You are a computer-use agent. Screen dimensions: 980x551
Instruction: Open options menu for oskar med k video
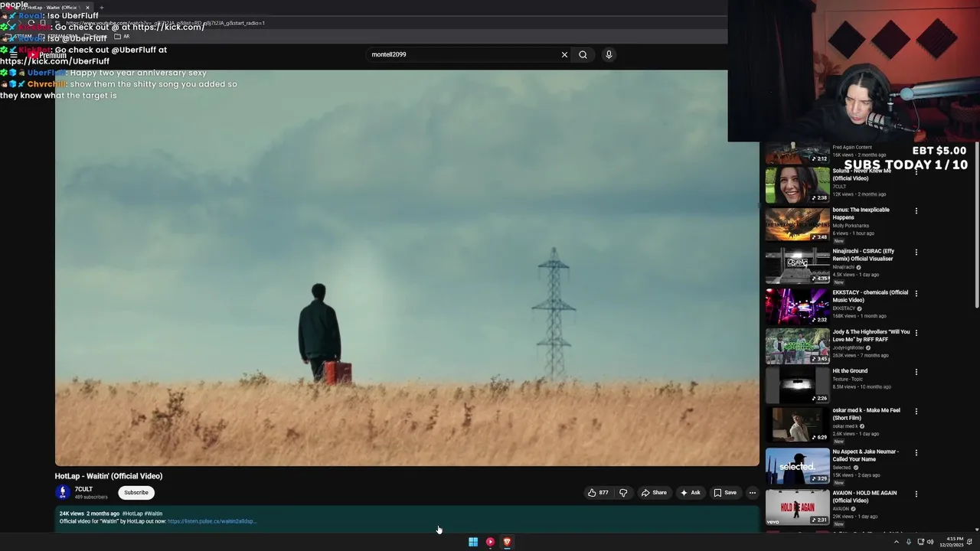click(x=916, y=412)
